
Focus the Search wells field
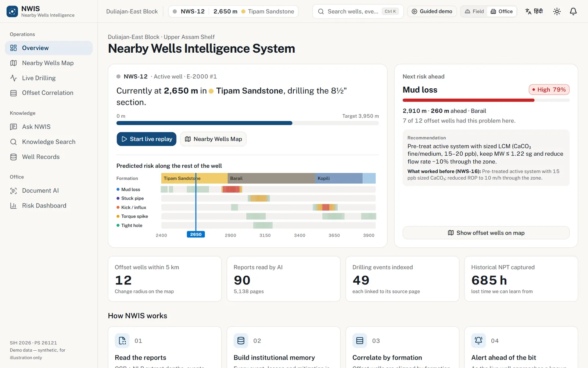pos(358,11)
